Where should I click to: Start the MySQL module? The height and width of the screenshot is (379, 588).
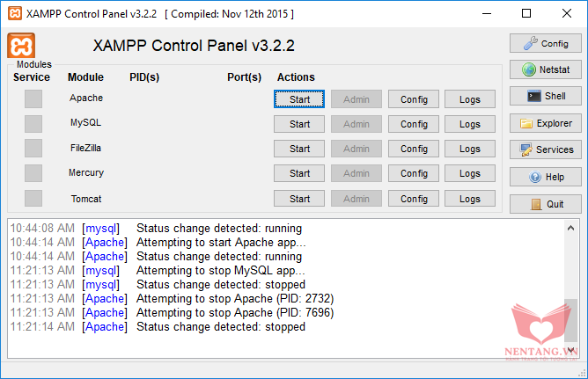(x=299, y=124)
